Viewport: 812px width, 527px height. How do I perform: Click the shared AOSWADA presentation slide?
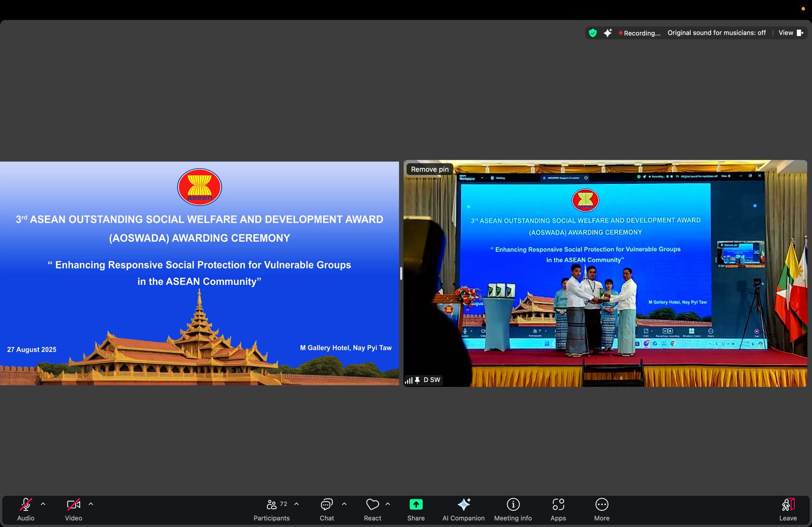(x=199, y=273)
